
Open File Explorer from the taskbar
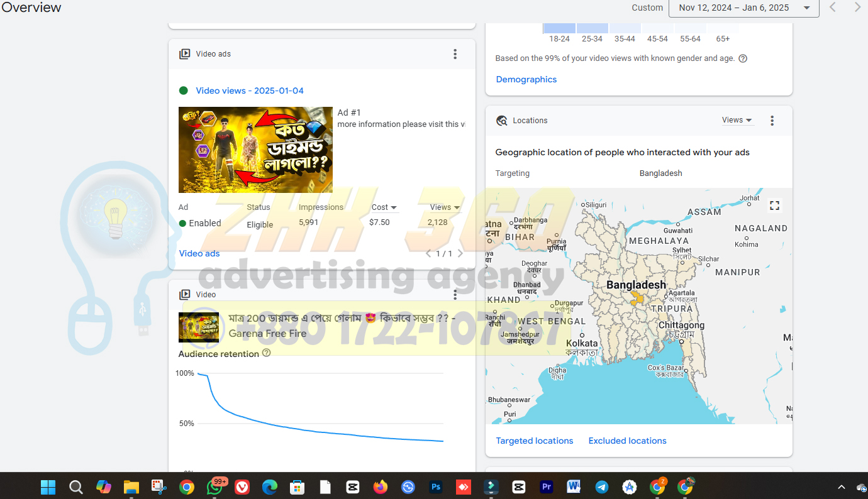(x=131, y=487)
